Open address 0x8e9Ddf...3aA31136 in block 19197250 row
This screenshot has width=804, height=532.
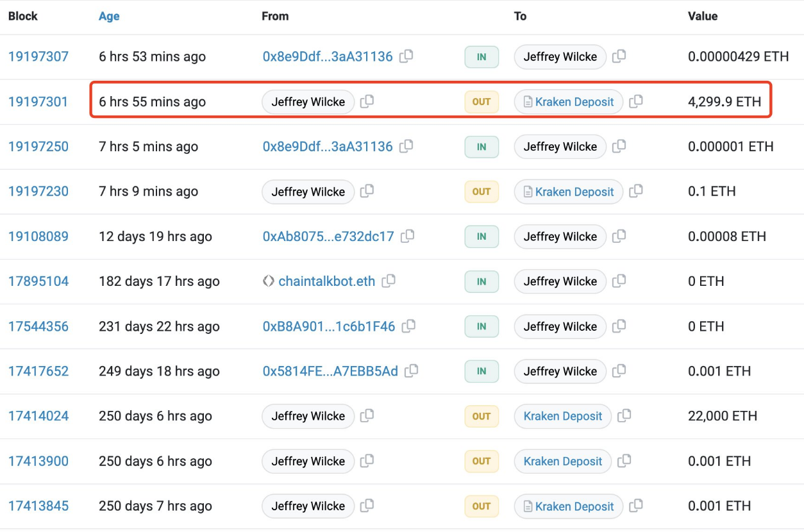(327, 147)
